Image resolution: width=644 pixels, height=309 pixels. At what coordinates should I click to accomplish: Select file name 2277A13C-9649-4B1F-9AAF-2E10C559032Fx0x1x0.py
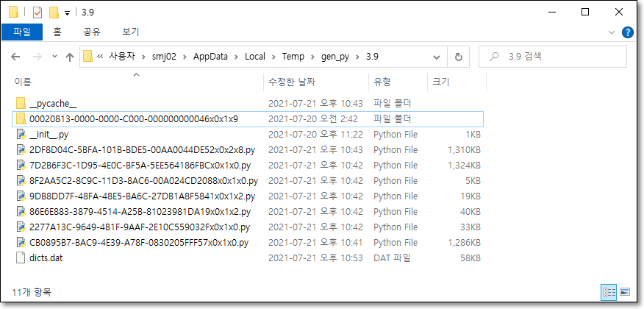(x=140, y=227)
